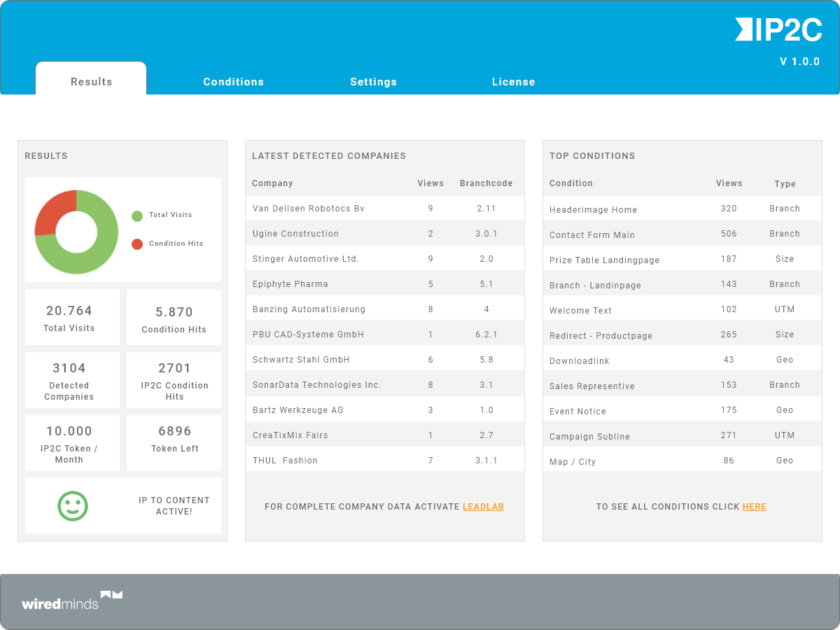
Task: Click the wiredminds footer logo
Action: 72,600
